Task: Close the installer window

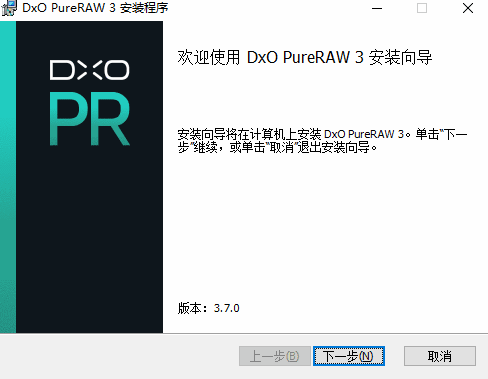Action: coord(468,8)
